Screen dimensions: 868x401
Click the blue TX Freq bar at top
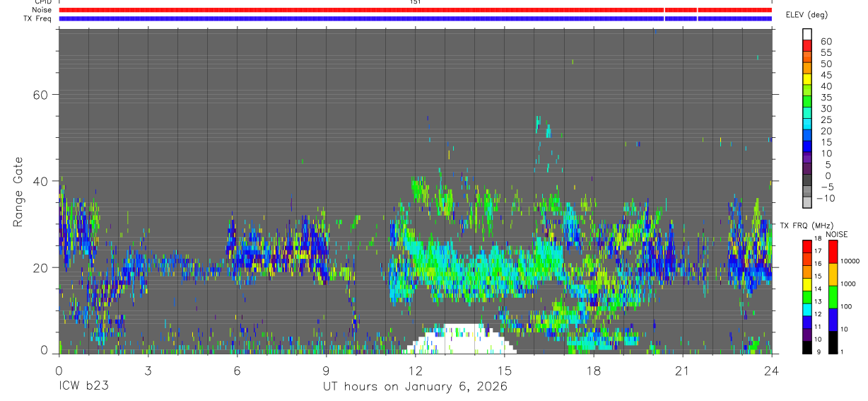click(x=415, y=18)
